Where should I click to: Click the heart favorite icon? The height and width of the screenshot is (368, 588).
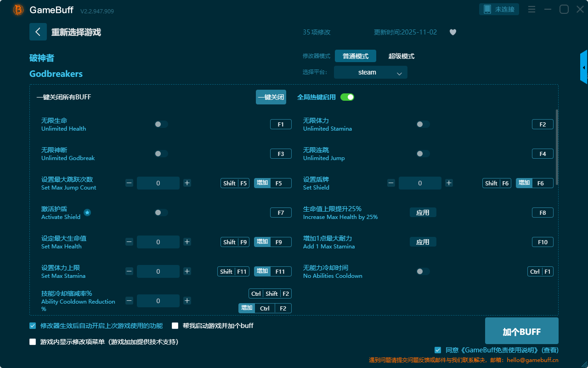click(452, 32)
